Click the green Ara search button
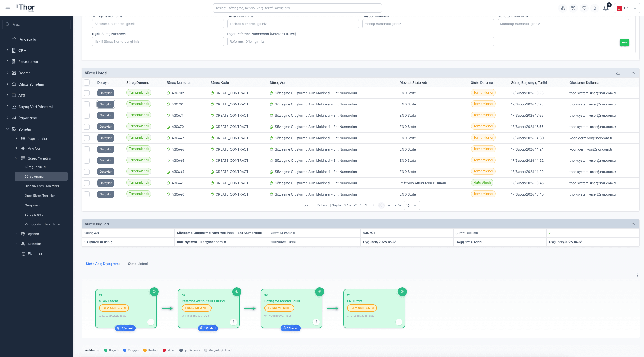 [624, 42]
